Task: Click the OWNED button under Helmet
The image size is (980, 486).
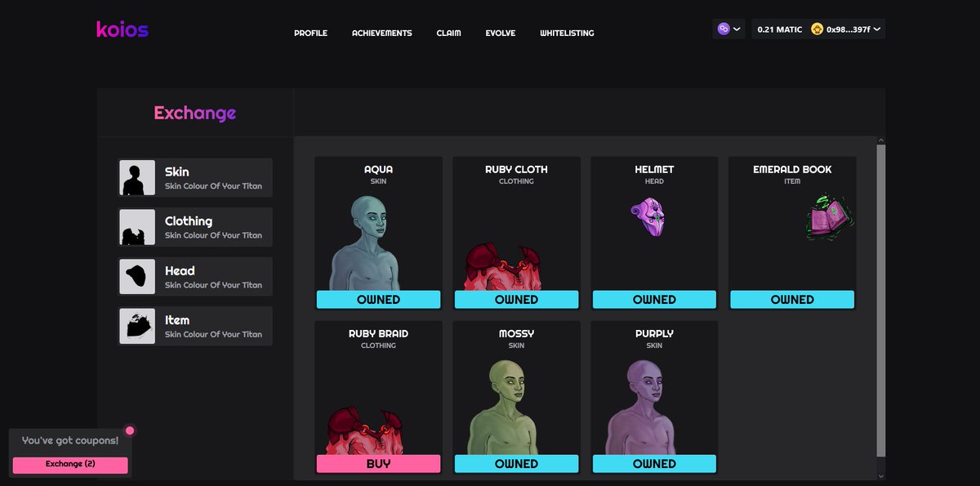Action: click(x=654, y=299)
